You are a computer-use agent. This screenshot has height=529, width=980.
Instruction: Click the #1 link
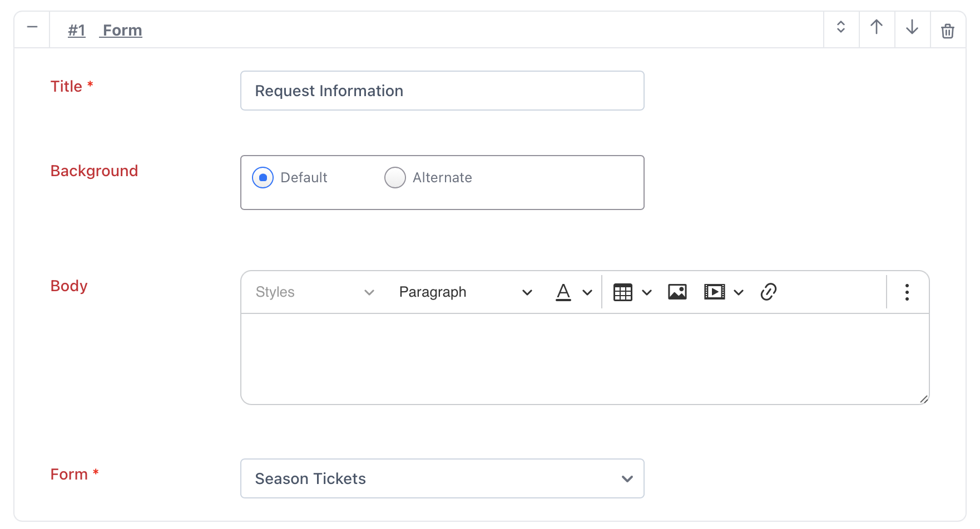tap(77, 31)
